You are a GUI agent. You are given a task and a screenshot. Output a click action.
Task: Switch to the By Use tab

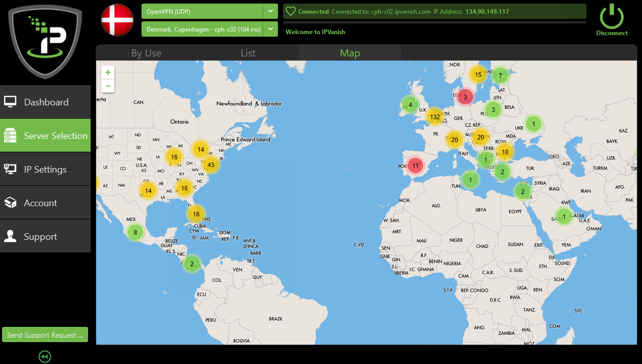(x=146, y=53)
